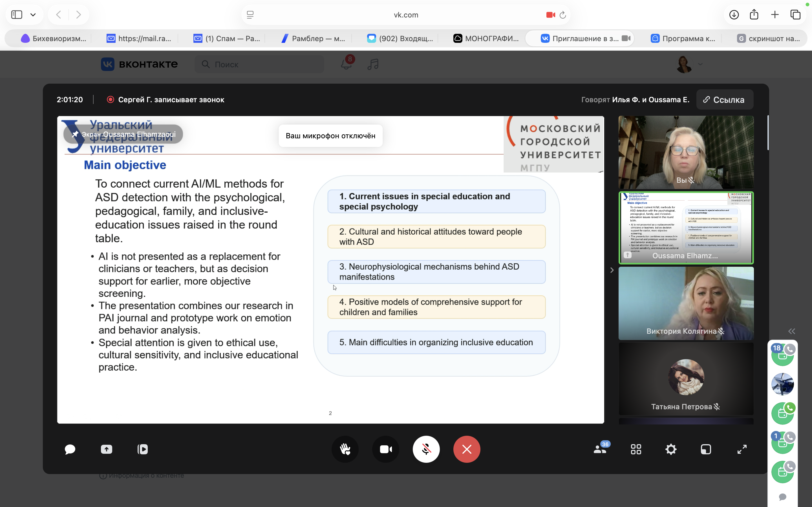Unmute the microphone toggle
Screen dimensions: 812x507
pos(426,449)
